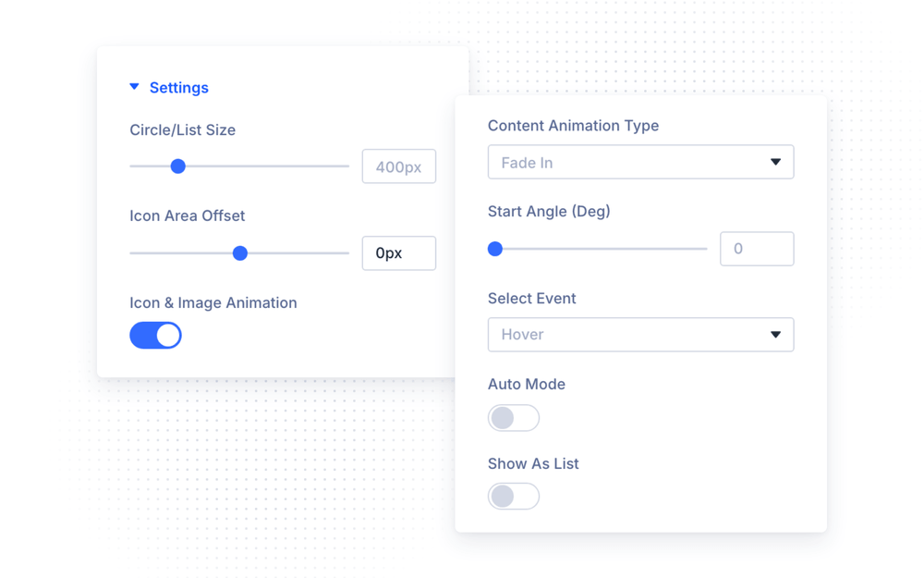Click the Fade In dropdown arrow

[x=775, y=162]
